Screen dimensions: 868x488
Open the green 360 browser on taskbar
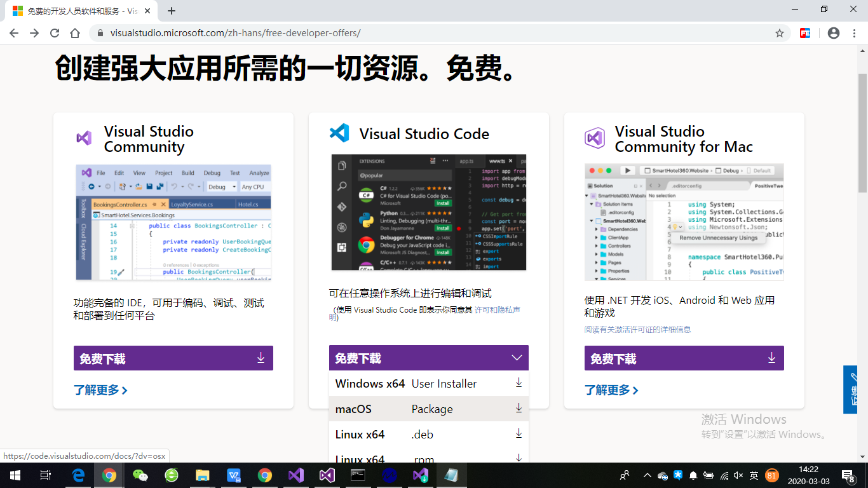point(172,475)
